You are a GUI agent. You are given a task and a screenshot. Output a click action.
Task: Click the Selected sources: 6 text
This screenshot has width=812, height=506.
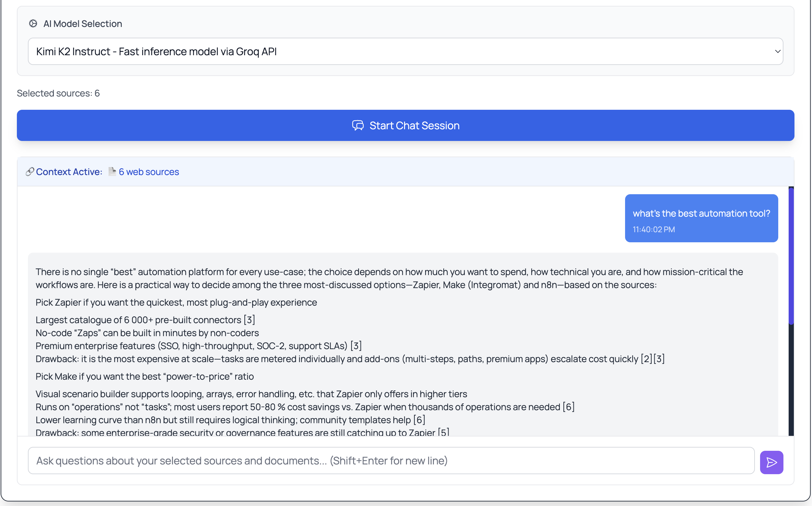[58, 93]
